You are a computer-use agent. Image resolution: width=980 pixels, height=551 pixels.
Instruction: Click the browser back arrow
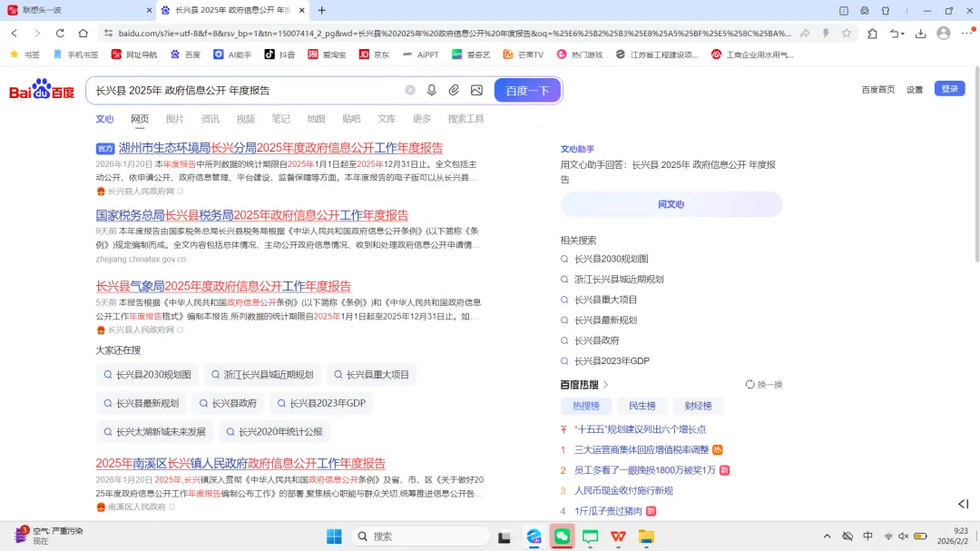pos(15,34)
